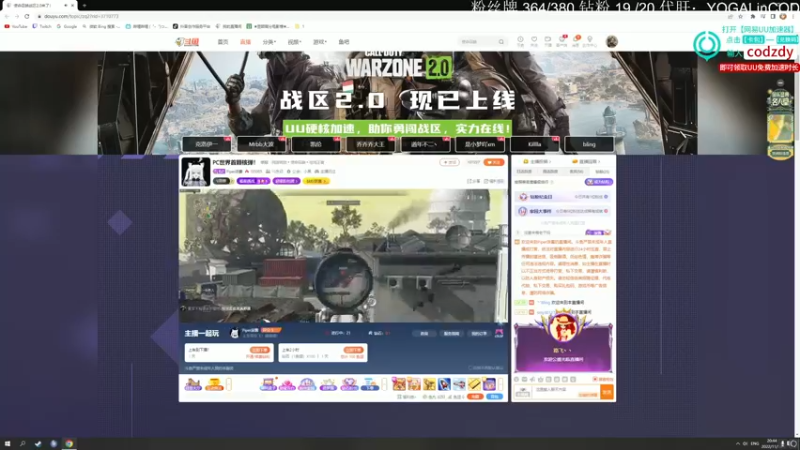The image size is (800, 450).
Task: Click the blue button at gift bar bottom
Action: [494, 396]
